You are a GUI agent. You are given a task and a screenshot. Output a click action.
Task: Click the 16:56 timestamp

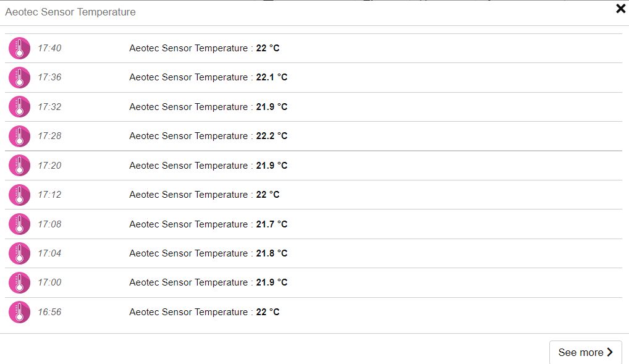49,312
